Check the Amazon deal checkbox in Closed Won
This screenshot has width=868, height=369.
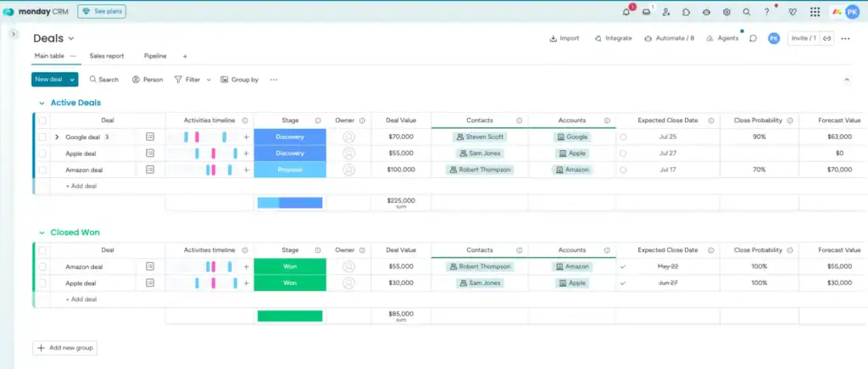point(42,266)
